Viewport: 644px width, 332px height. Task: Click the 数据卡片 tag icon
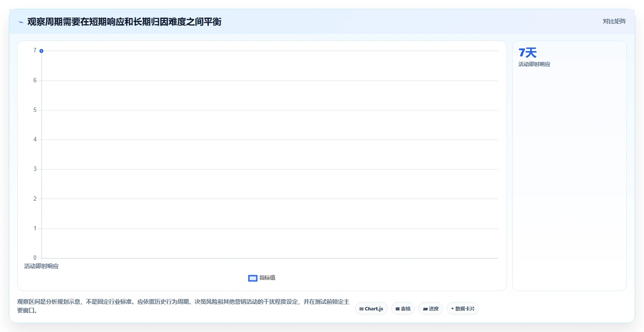pyautogui.click(x=452, y=309)
